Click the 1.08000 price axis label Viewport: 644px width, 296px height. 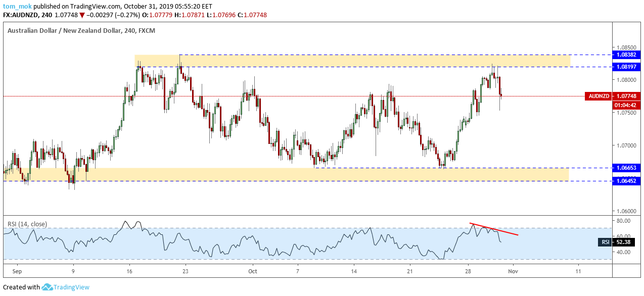pyautogui.click(x=625, y=80)
